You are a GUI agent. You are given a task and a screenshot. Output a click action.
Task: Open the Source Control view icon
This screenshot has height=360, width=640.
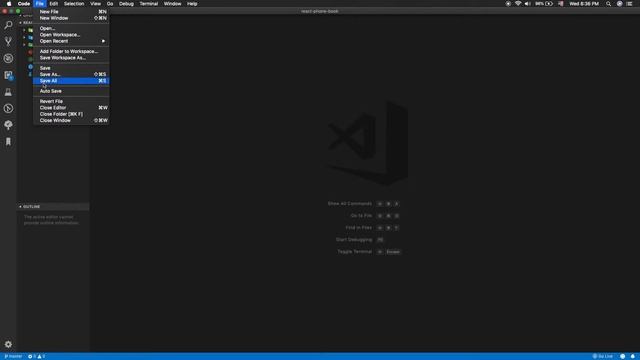[x=8, y=41]
